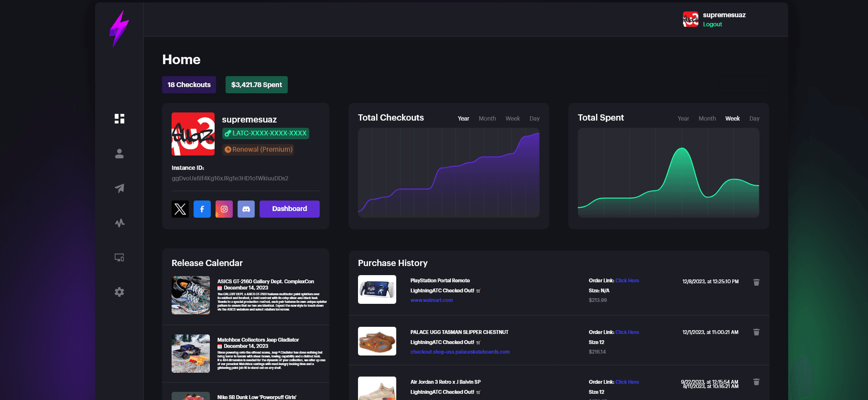Select Day tab in Total Checkouts
868x400 pixels.
pos(534,119)
